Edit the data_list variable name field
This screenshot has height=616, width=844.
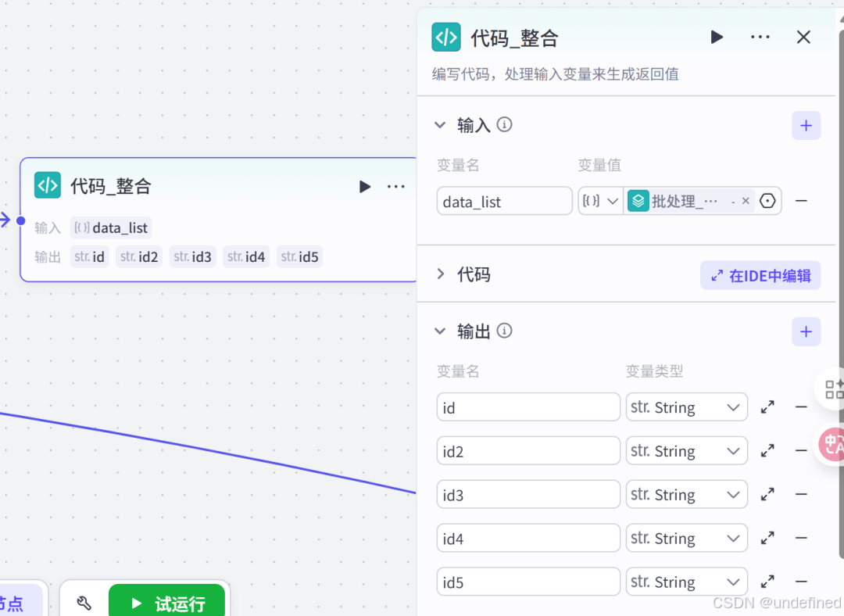coord(504,202)
